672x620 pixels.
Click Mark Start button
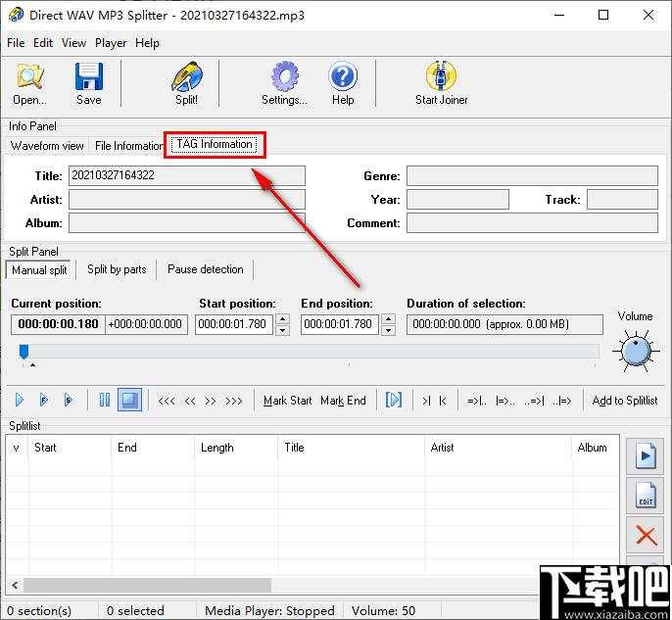[288, 401]
